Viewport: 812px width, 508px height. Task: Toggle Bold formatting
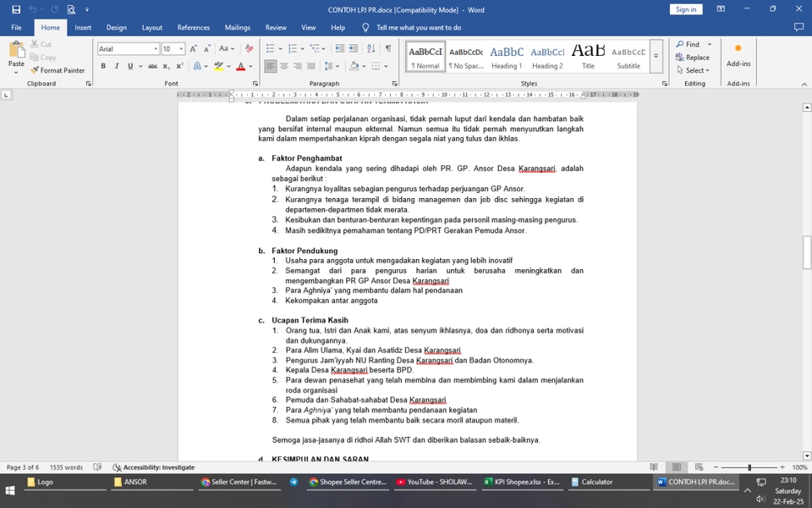click(103, 66)
